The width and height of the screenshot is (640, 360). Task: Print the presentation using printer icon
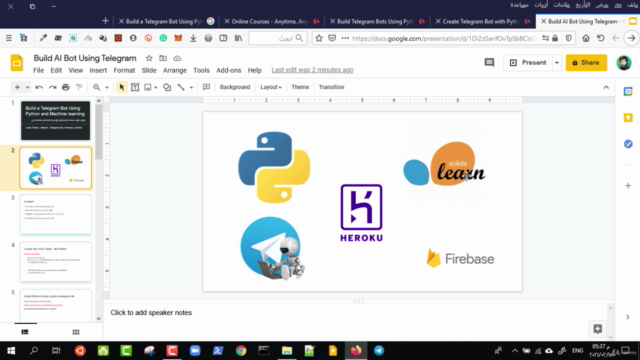pyautogui.click(x=66, y=87)
